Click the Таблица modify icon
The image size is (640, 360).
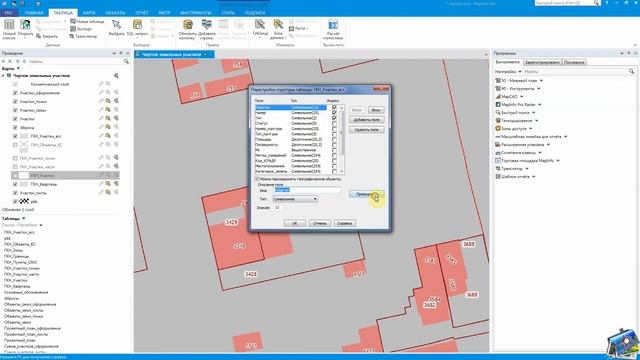[260, 24]
